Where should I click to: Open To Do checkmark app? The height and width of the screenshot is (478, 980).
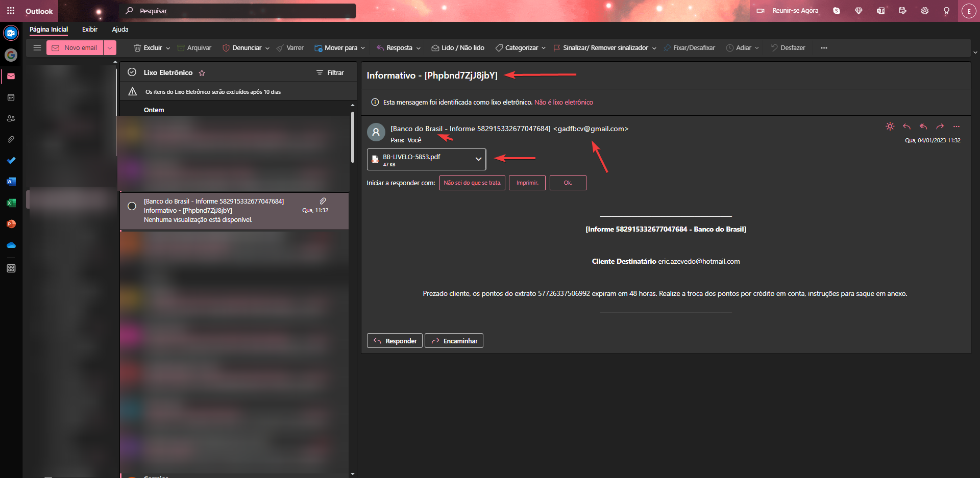tap(11, 160)
